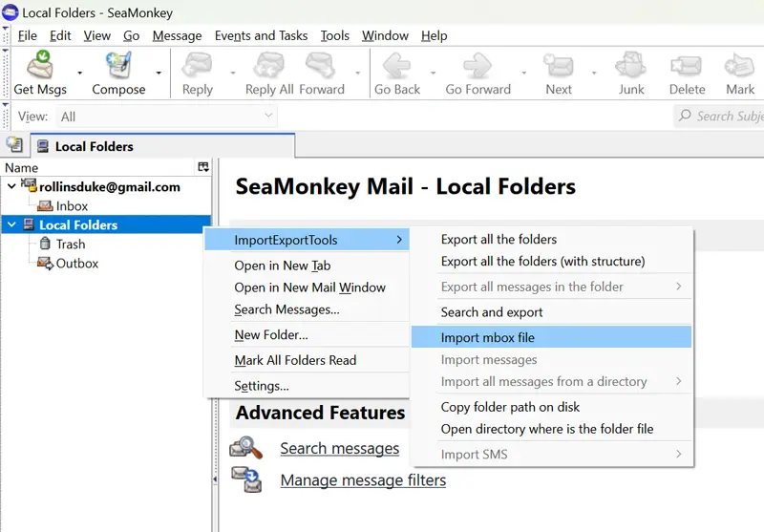Click the column picker icon in folder pane
Image resolution: width=764 pixels, height=532 pixels.
point(202,167)
